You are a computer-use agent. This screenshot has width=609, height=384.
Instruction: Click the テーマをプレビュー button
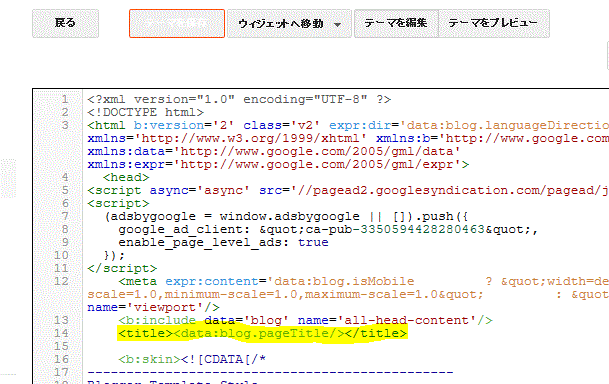pyautogui.click(x=494, y=23)
